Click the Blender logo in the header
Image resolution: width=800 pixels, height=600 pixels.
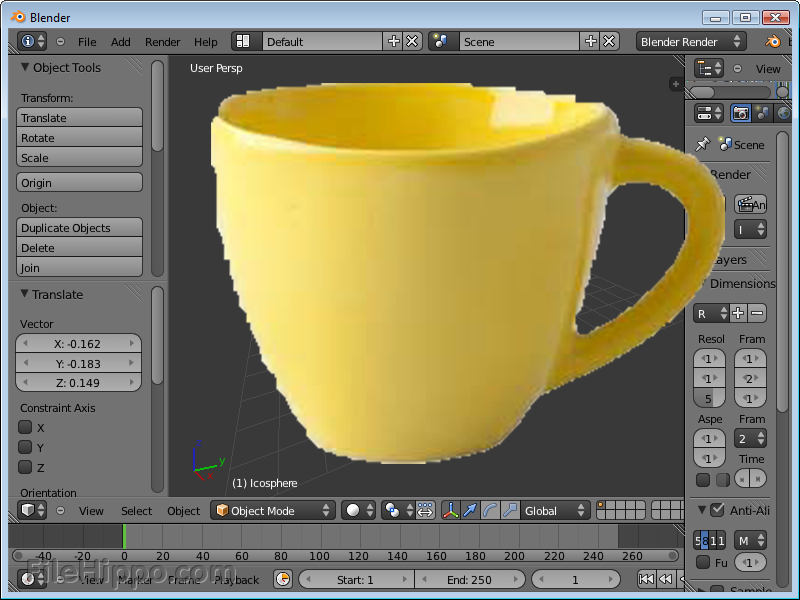(772, 41)
